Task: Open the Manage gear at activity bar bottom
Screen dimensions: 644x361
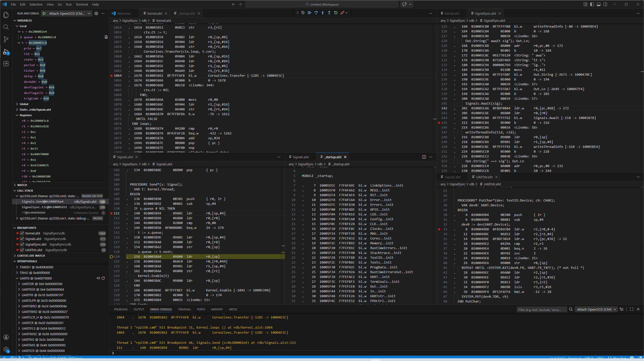Action: click(6, 349)
